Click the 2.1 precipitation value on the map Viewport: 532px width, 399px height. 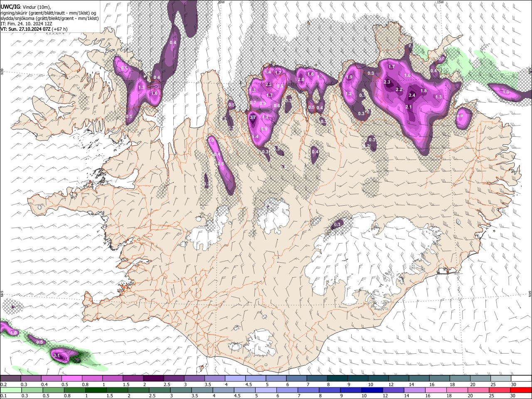point(409,107)
